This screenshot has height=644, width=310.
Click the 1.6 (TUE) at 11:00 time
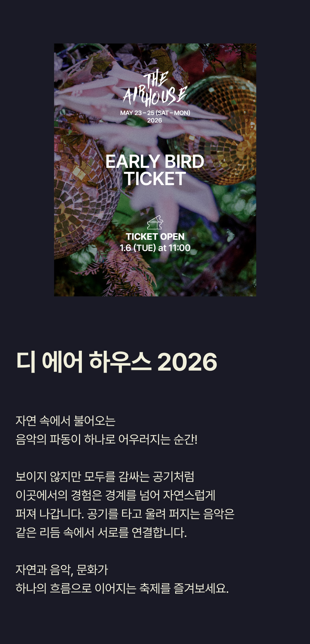pos(155,248)
